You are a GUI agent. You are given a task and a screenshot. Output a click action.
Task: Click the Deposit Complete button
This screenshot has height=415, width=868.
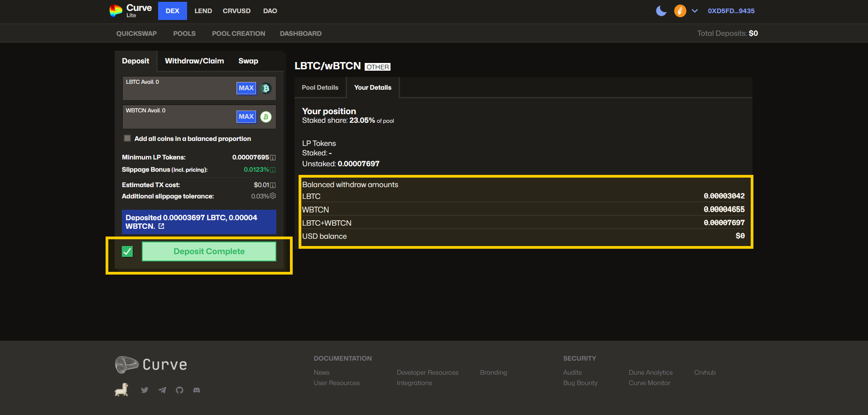209,251
